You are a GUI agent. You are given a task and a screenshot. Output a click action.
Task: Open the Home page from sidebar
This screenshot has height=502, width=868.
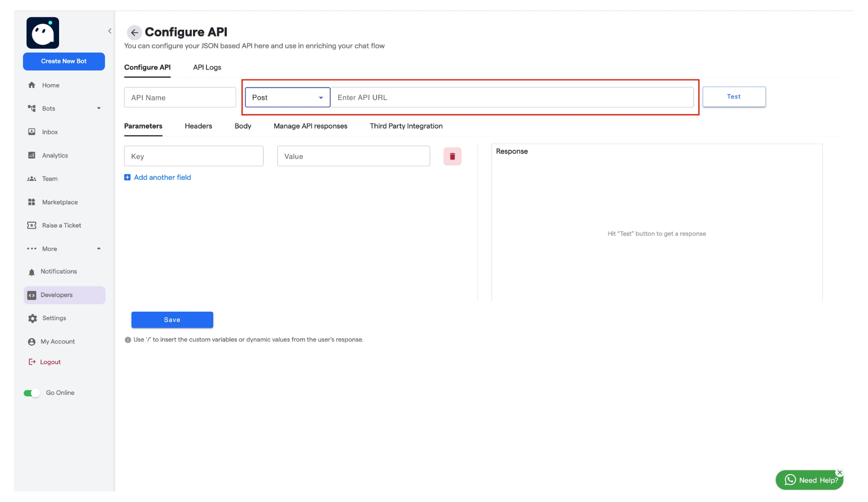tap(50, 85)
